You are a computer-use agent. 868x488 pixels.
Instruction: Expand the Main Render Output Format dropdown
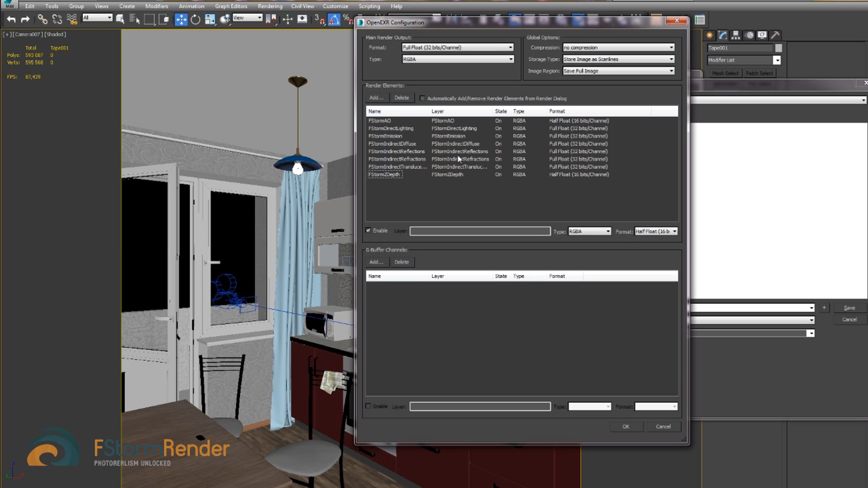pyautogui.click(x=458, y=47)
